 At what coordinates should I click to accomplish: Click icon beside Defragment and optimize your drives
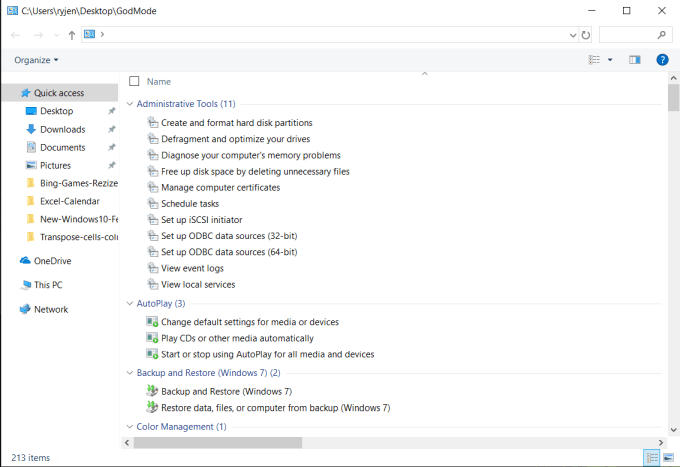(x=152, y=139)
